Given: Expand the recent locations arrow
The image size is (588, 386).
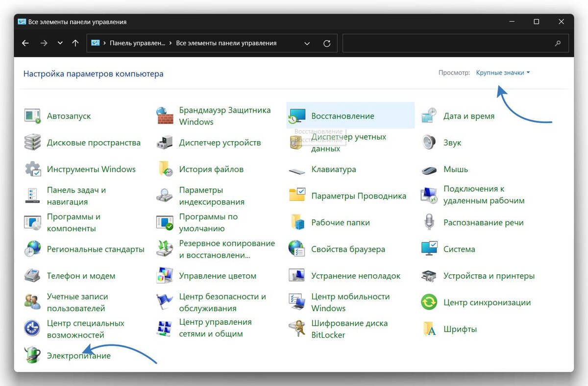Looking at the screenshot, I should point(60,43).
